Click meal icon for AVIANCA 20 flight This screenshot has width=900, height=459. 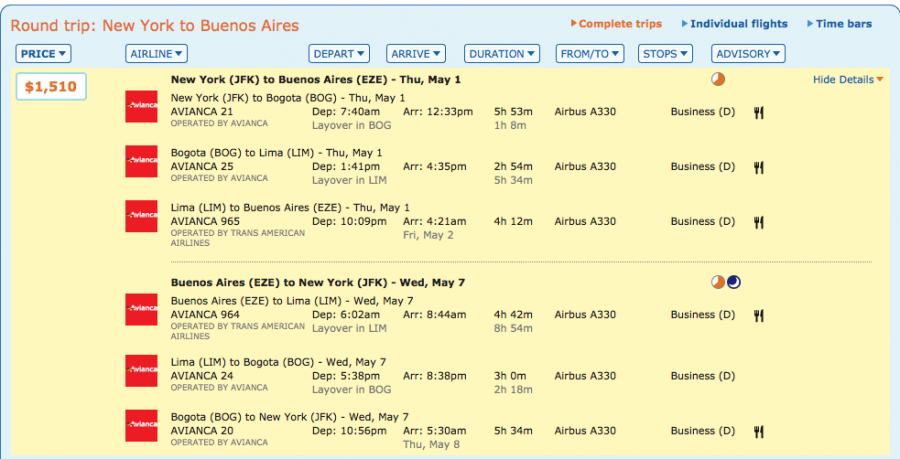759,432
